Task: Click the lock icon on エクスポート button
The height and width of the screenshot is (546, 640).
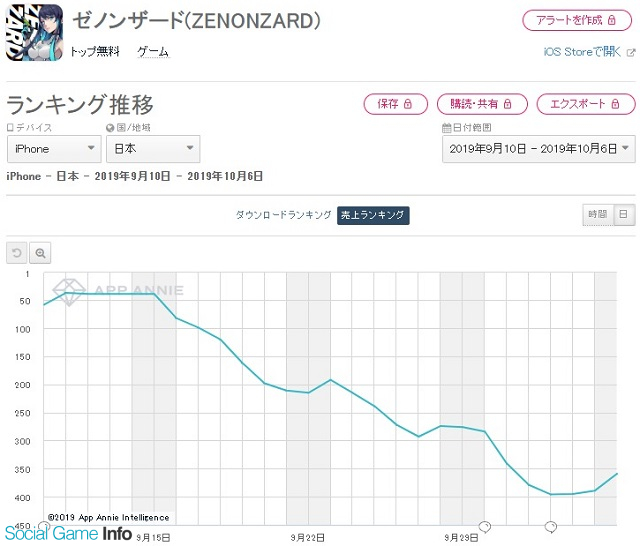Action: pos(615,104)
